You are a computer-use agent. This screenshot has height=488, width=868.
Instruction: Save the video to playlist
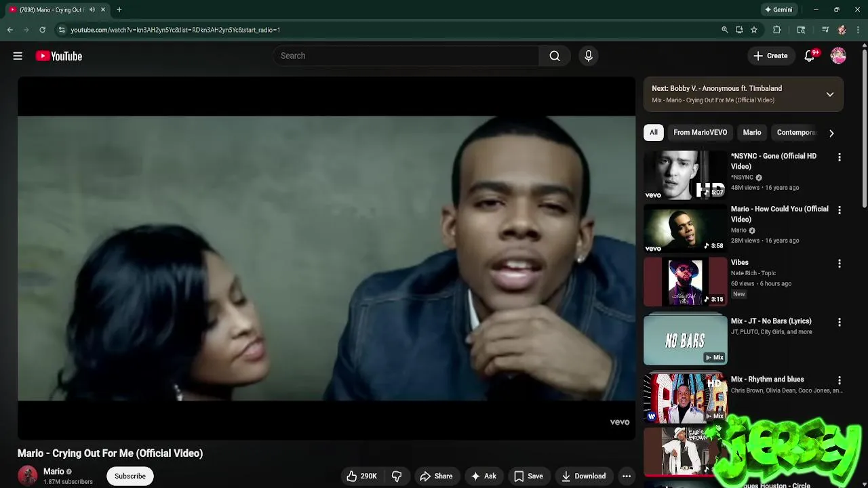pos(528,476)
